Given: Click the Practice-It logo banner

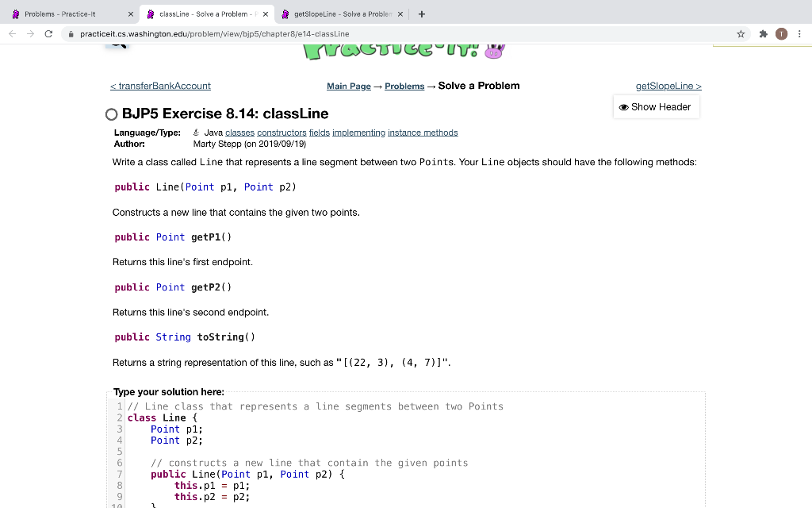Looking at the screenshot, I should [404, 52].
